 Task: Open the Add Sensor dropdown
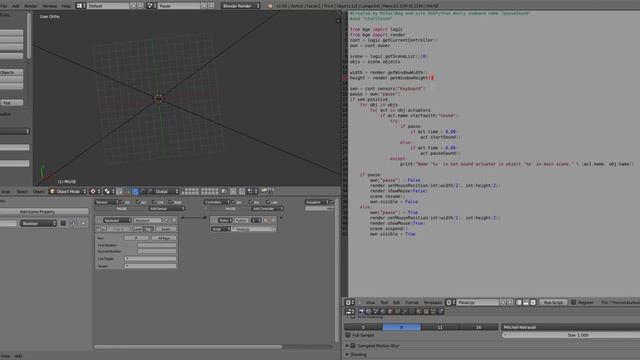[167, 209]
